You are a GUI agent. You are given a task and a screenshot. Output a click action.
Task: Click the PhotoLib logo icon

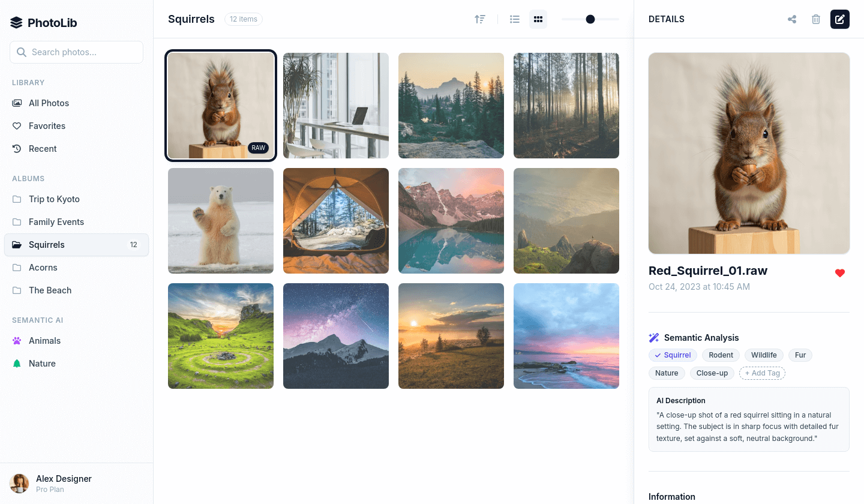(17, 23)
